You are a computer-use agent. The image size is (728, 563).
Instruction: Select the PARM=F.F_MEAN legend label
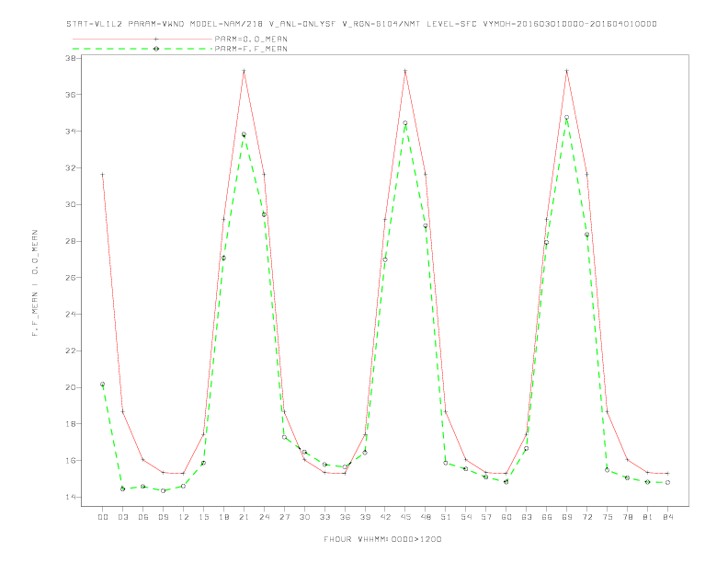pos(251,49)
